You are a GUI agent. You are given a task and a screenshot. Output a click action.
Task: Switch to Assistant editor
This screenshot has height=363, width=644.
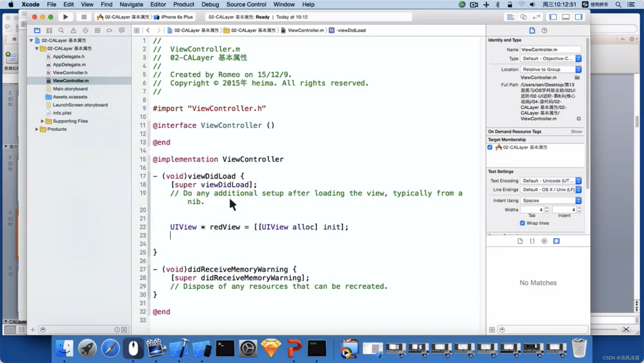pos(523,17)
